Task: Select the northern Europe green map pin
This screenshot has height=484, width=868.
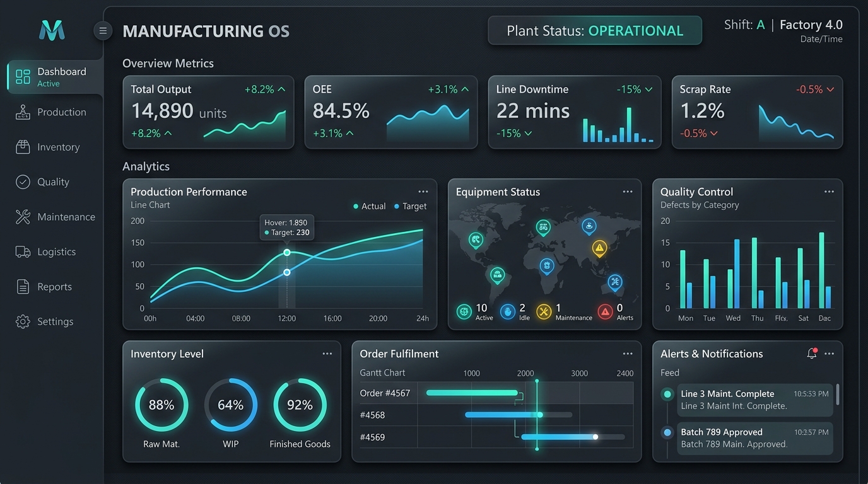Action: [542, 228]
